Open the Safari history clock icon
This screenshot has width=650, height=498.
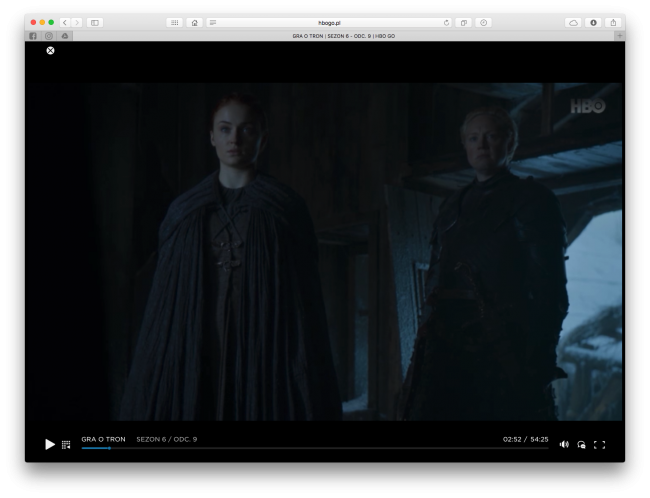(x=483, y=22)
